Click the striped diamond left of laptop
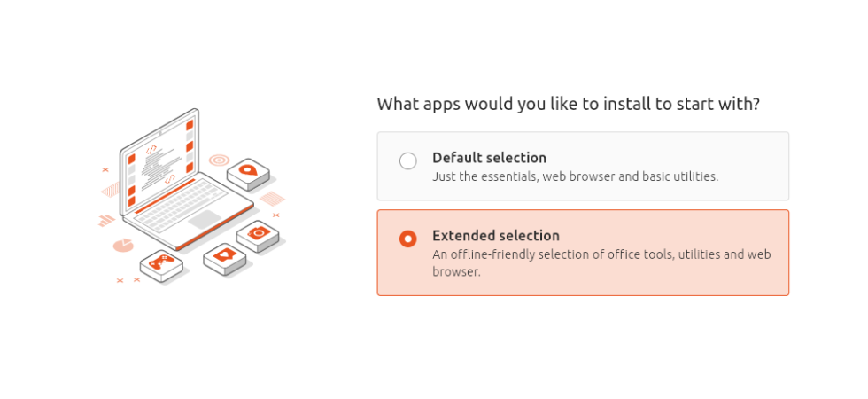 point(111,189)
